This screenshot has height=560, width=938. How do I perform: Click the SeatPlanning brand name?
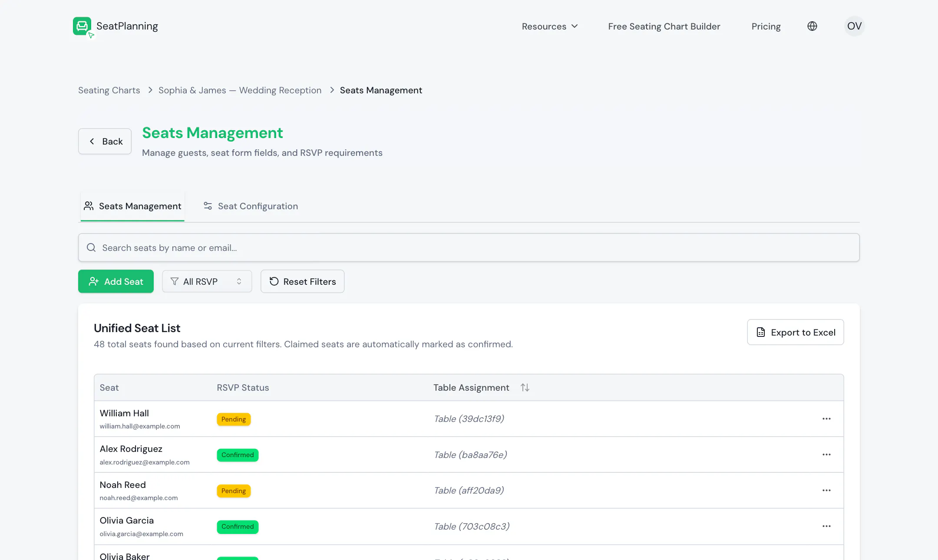(x=127, y=26)
